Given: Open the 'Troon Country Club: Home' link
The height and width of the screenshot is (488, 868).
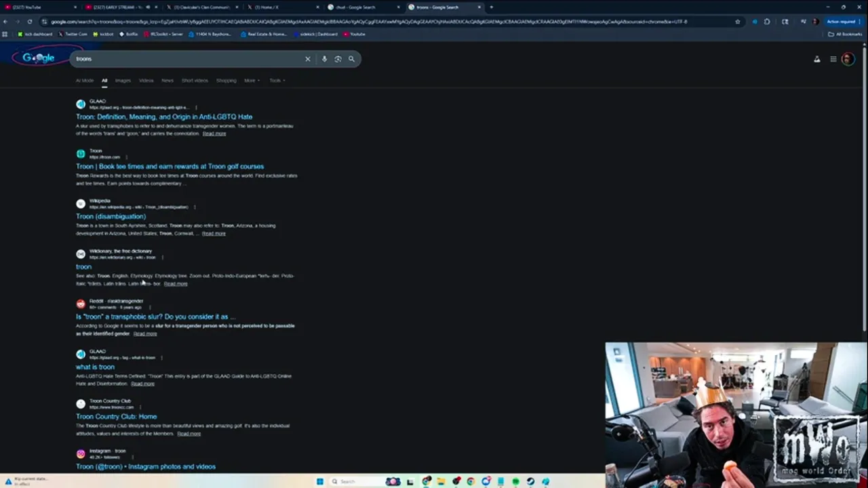Looking at the screenshot, I should point(116,416).
